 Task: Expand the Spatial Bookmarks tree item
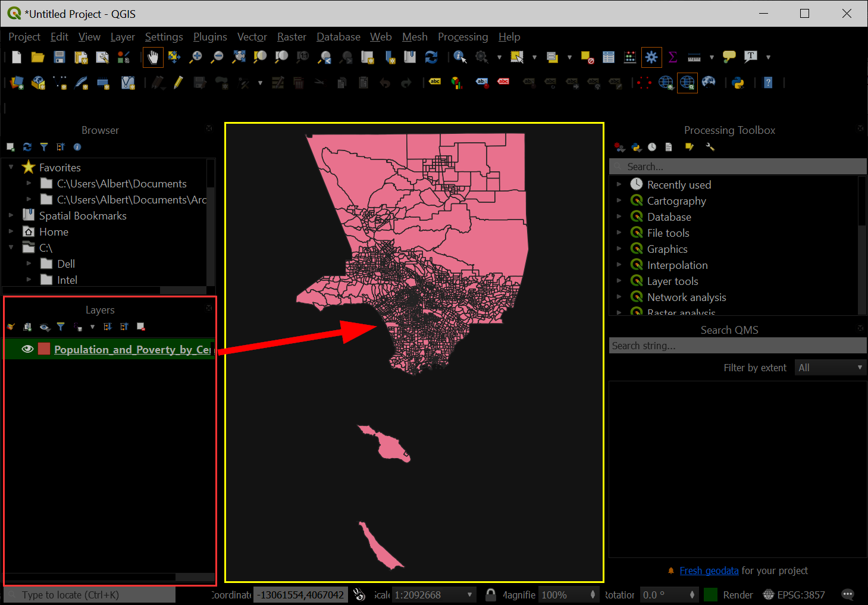pos(11,215)
